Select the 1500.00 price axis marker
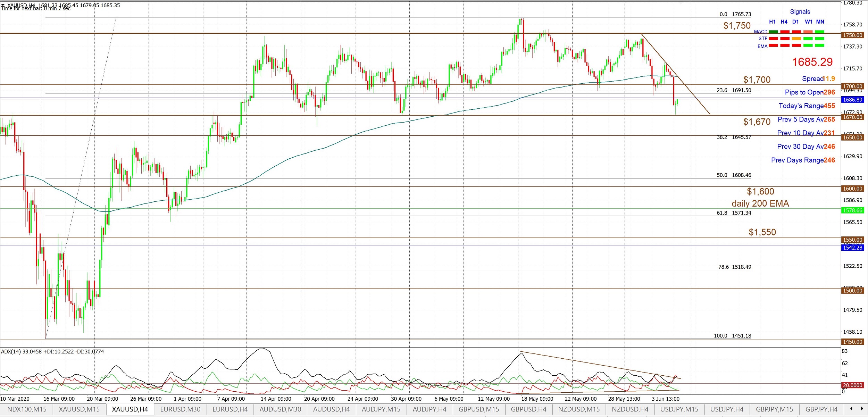The image size is (868, 417). point(853,291)
